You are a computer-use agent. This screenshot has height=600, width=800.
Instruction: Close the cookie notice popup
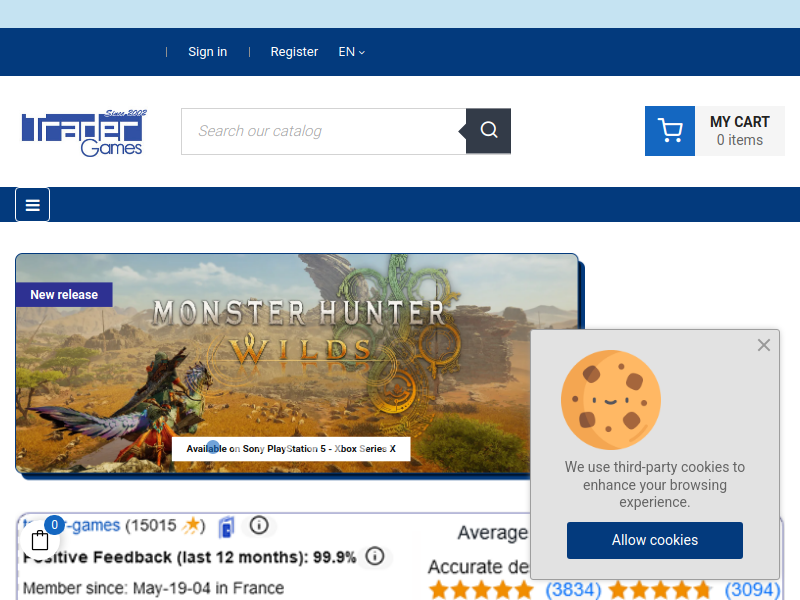tap(764, 345)
